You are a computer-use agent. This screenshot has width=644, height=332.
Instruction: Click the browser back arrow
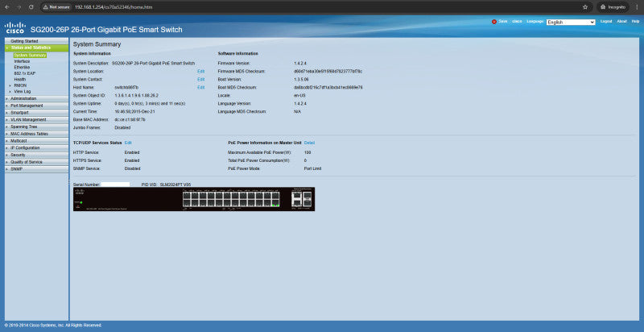pyautogui.click(x=6, y=7)
